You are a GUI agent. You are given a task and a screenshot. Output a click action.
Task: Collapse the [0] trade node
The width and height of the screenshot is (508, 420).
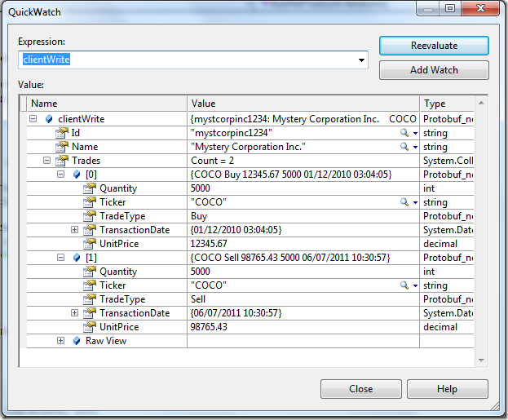coord(60,174)
